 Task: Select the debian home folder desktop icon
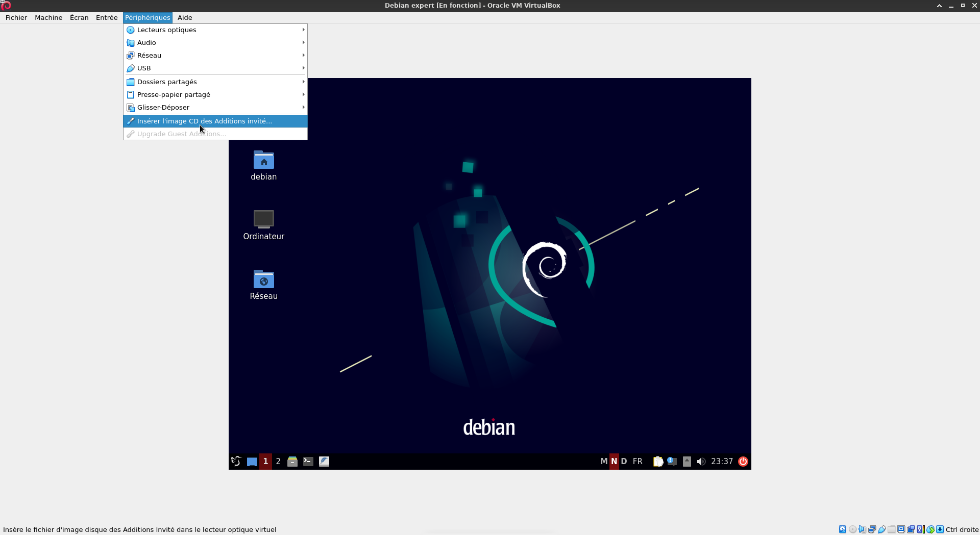[x=264, y=165]
